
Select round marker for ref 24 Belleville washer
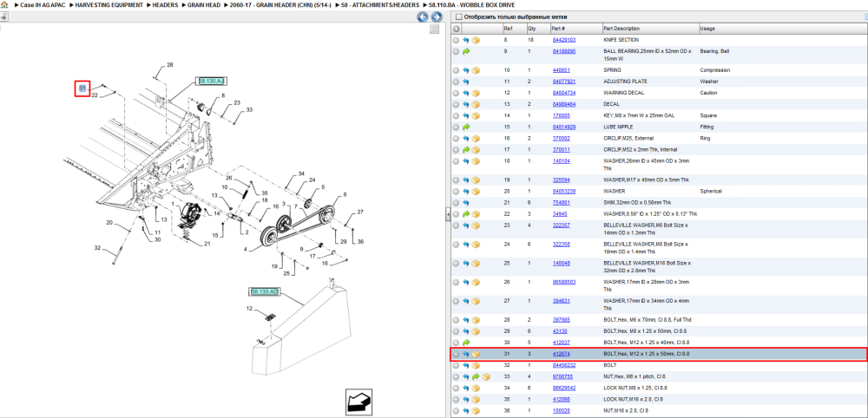[x=457, y=245]
